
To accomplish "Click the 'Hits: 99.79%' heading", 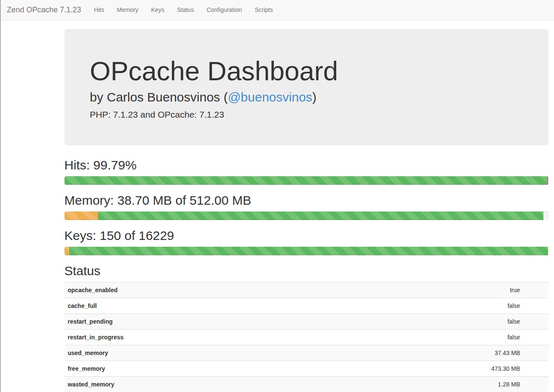I will click(x=101, y=165).
